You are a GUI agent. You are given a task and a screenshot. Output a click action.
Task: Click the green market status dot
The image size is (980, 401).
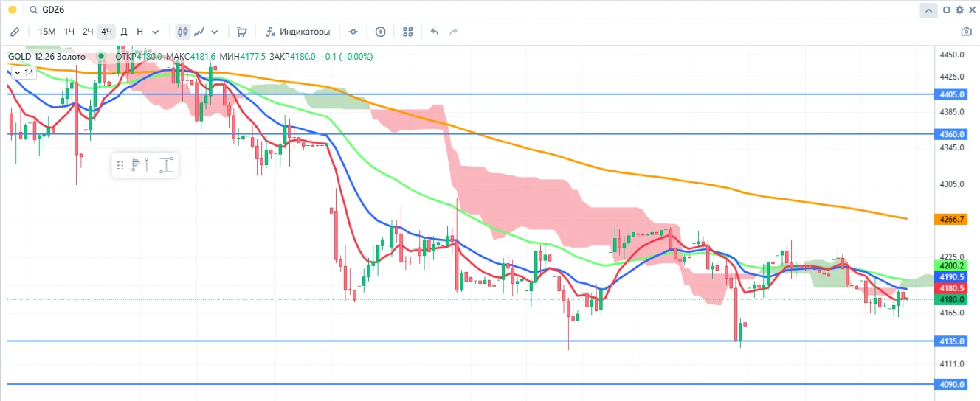point(101,56)
